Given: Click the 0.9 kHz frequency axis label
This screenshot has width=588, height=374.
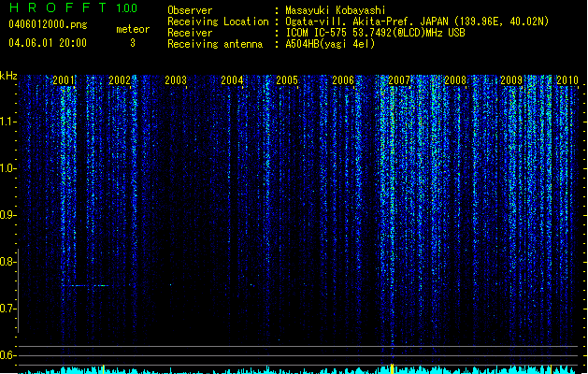Looking at the screenshot, I should point(7,215).
